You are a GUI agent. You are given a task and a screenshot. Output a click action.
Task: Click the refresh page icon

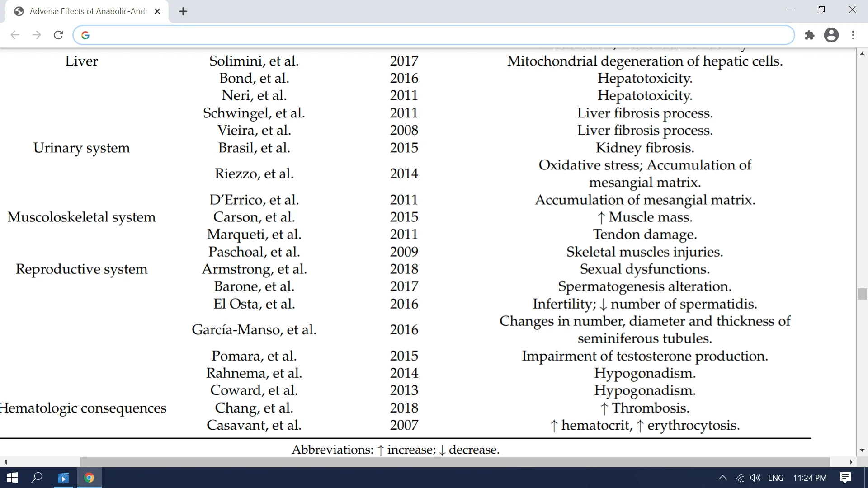58,34
